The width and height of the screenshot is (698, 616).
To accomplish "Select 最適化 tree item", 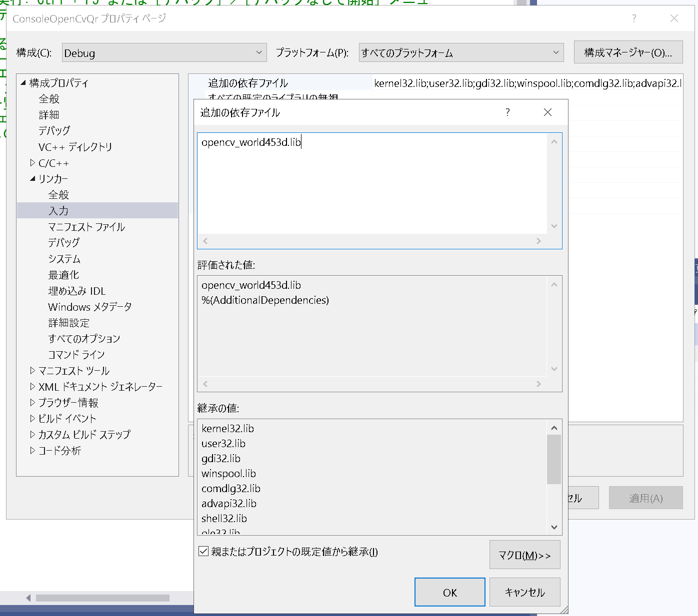I will coord(63,275).
